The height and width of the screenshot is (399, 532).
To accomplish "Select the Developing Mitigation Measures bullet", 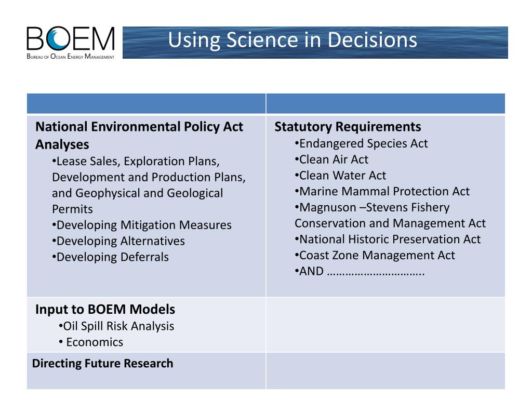I will 142,225.
